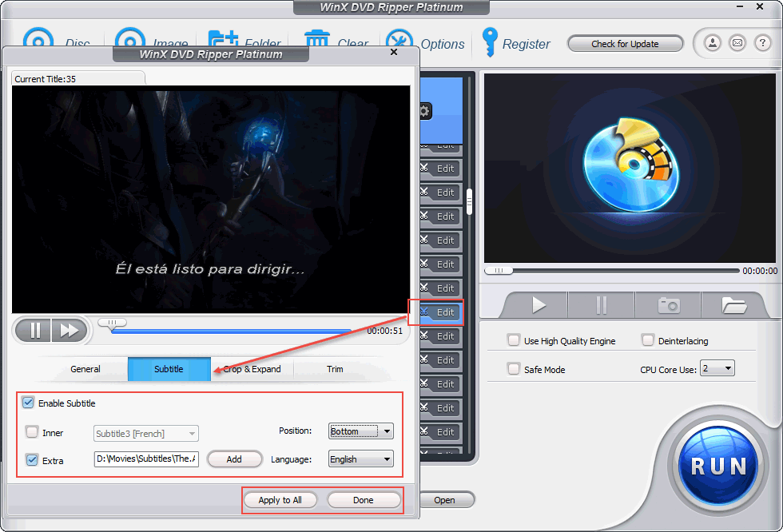
Task: Click the big blue RUN button
Action: (718, 466)
